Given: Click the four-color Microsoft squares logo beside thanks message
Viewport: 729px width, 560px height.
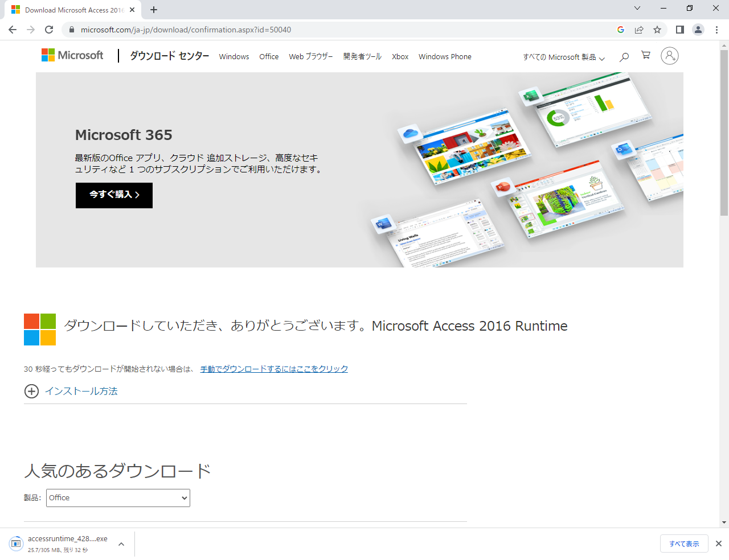Looking at the screenshot, I should (x=40, y=330).
